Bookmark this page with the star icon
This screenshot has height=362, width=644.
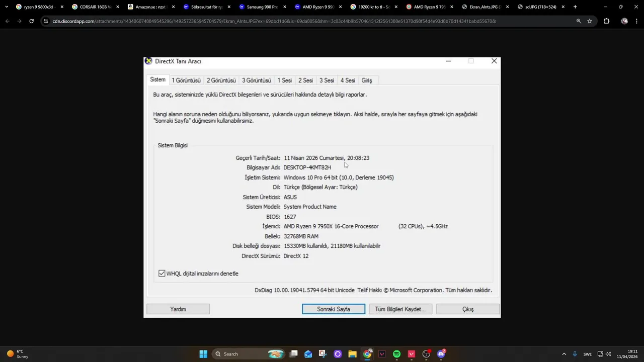[590, 21]
